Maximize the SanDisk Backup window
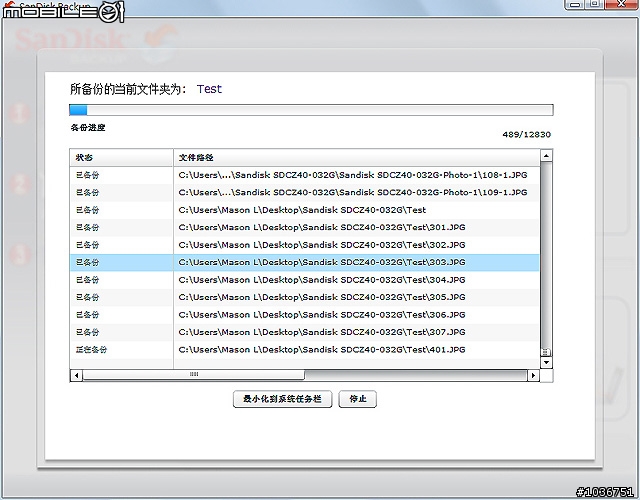The image size is (640, 500). click(x=595, y=4)
